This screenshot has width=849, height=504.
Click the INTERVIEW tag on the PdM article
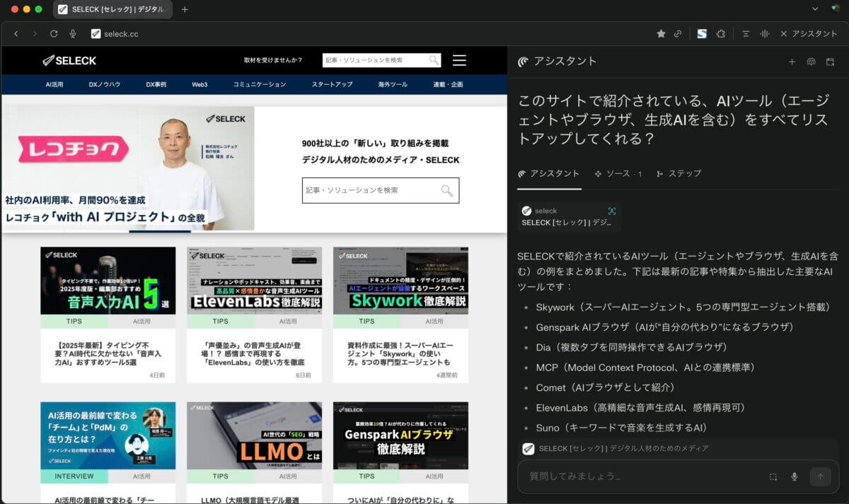tap(74, 476)
